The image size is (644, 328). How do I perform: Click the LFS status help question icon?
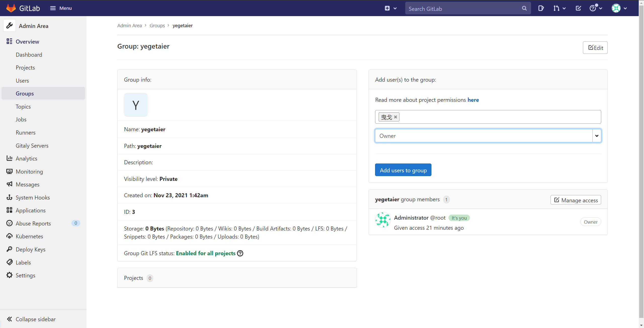(240, 253)
